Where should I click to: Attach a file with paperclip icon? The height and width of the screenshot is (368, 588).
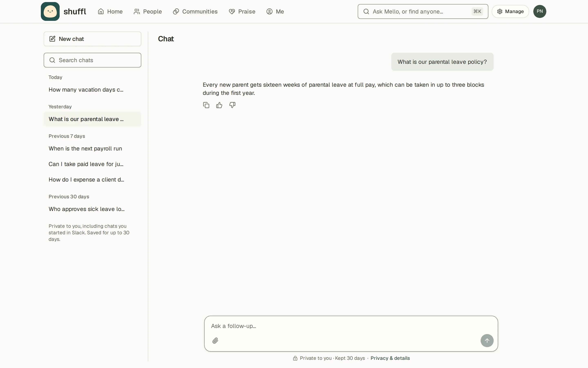[x=215, y=340]
